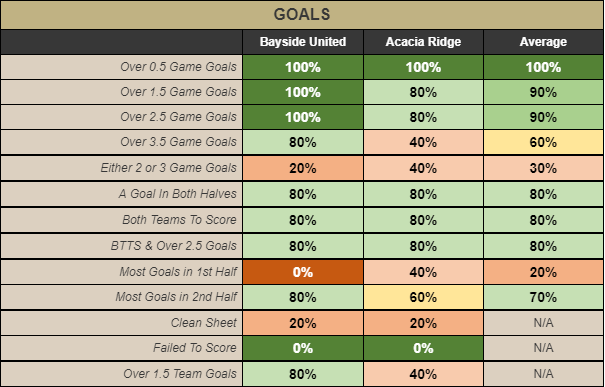Screen dimensions: 605x387
Task: Select the Acacia Ridge column header
Action: (423, 42)
